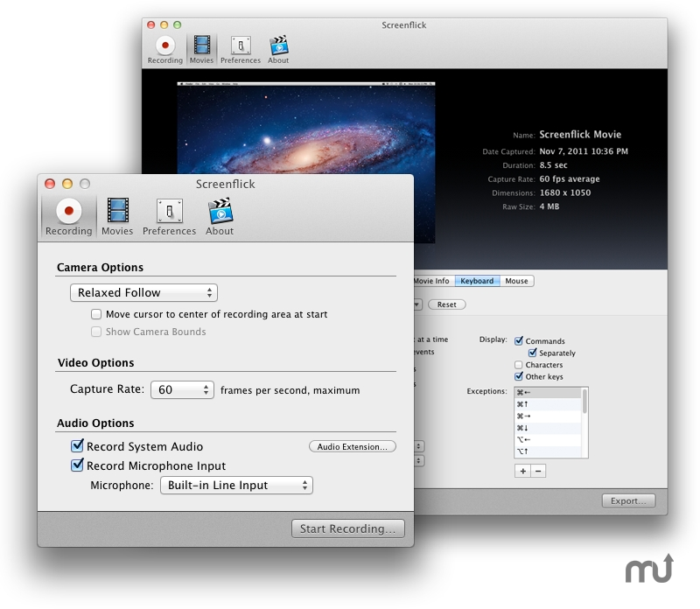
Task: Click the Reset button in back window
Action: [x=447, y=304]
